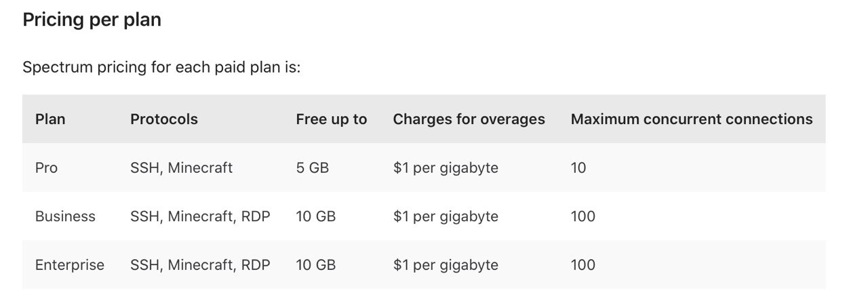868x299 pixels.
Task: Click the Enterprise row '10 GB' cell
Action: coord(316,265)
